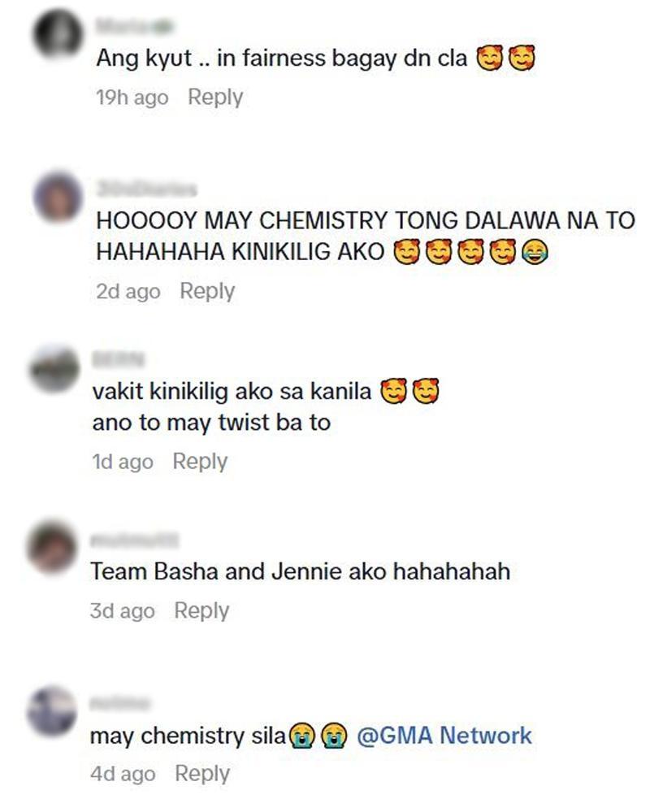This screenshot has width=650, height=812.
Task: Reply to the 'vakit kinikilig ako' comment
Action: point(200,462)
